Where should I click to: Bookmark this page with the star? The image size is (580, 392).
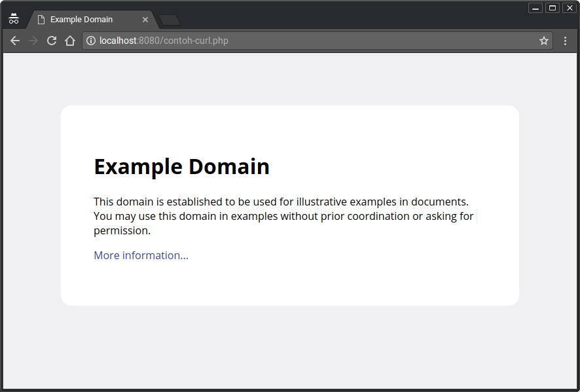[543, 41]
